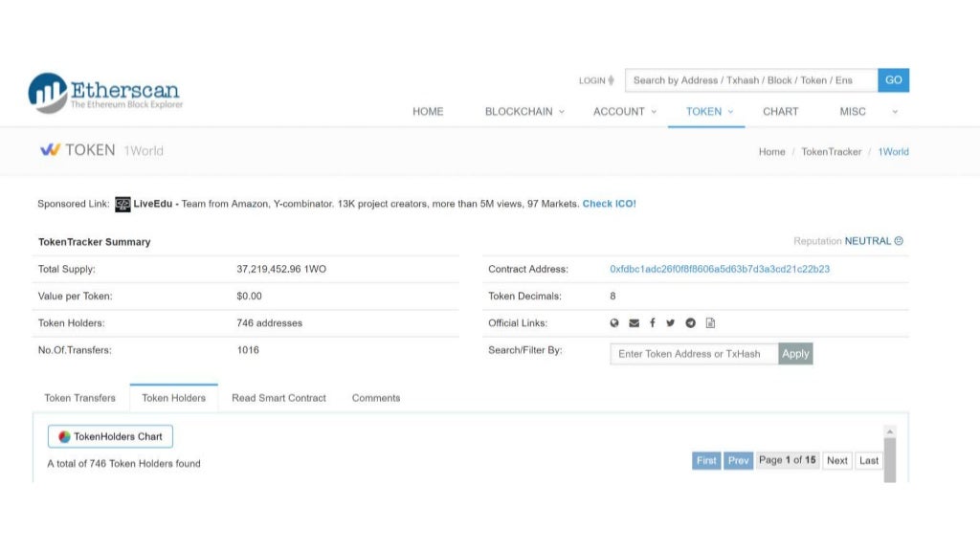Go to the Prev page of holders
Viewport: 980px width, 551px height.
(738, 460)
